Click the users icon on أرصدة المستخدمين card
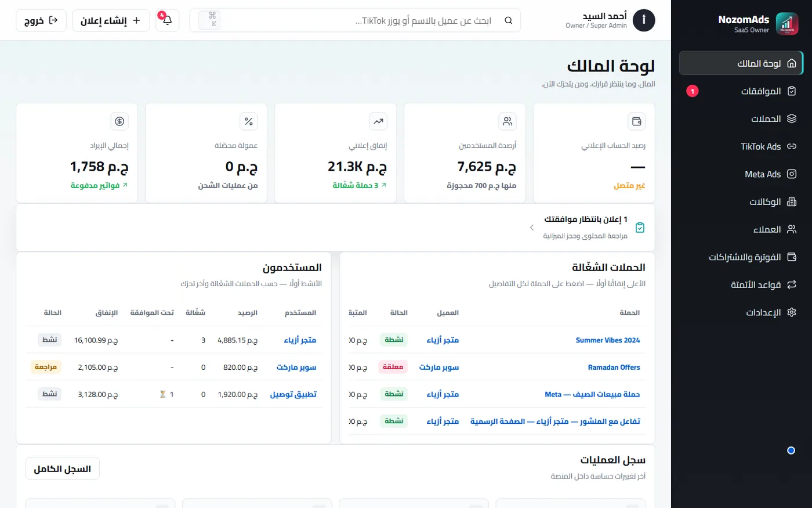 [x=507, y=121]
